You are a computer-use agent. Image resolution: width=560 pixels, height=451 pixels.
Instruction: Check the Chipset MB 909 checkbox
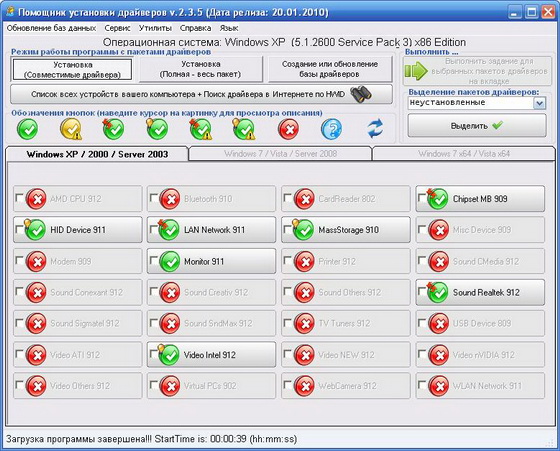click(x=422, y=198)
